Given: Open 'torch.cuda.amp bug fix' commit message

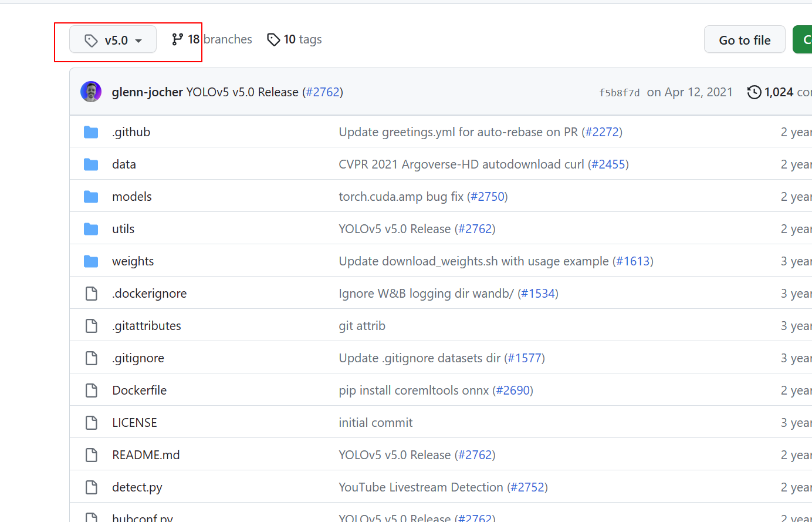Looking at the screenshot, I should [x=401, y=197].
